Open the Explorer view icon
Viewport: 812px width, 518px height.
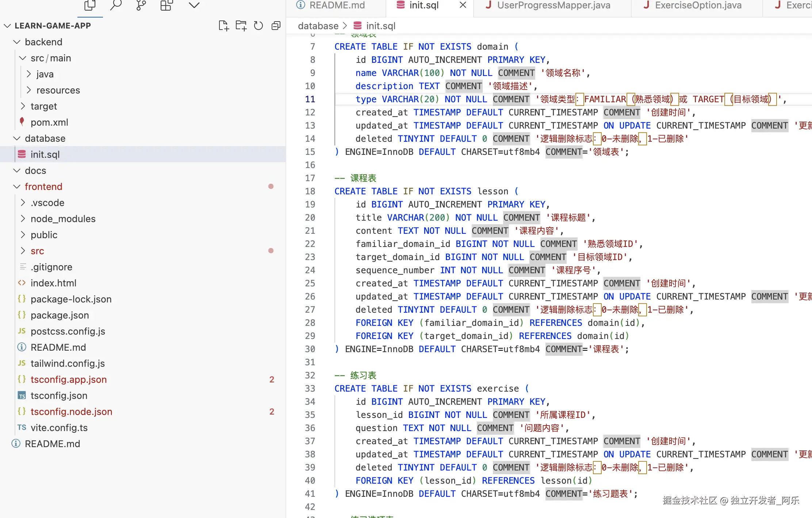click(x=90, y=5)
